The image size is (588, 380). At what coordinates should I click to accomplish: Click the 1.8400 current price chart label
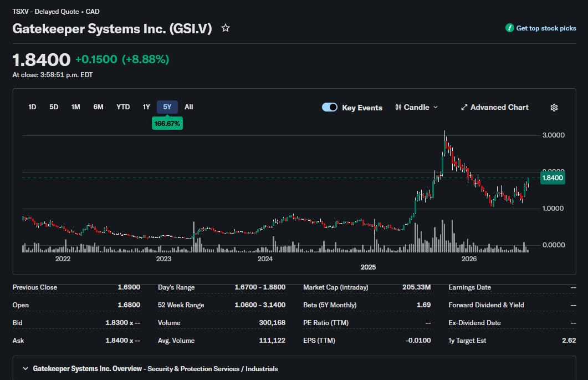553,178
